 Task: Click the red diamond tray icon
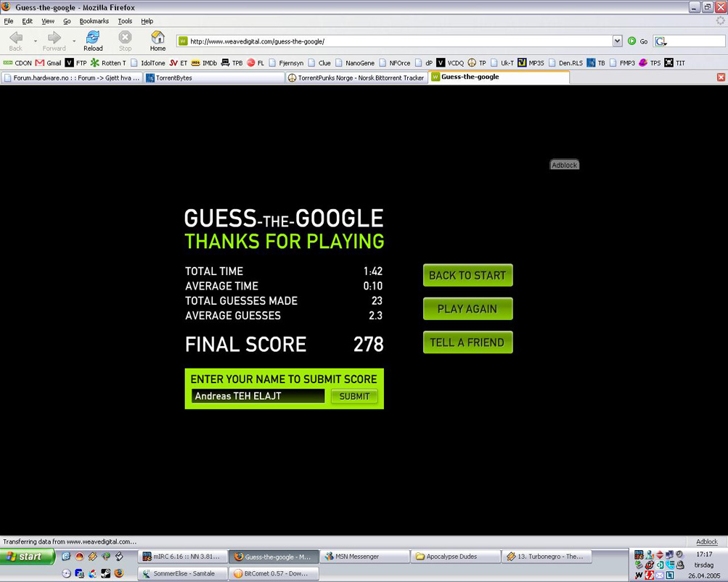pyautogui.click(x=659, y=554)
